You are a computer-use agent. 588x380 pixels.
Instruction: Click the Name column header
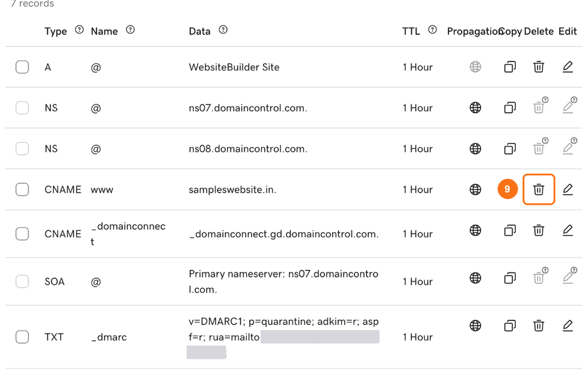104,31
